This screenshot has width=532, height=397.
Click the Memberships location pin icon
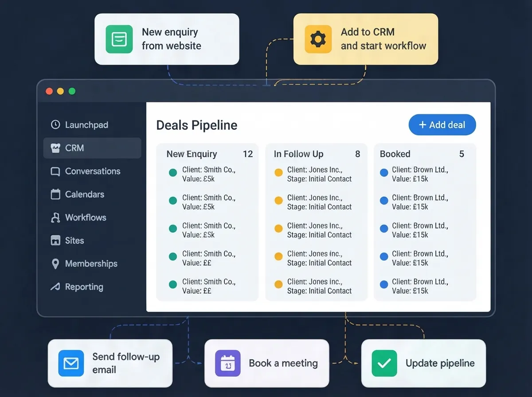click(55, 264)
